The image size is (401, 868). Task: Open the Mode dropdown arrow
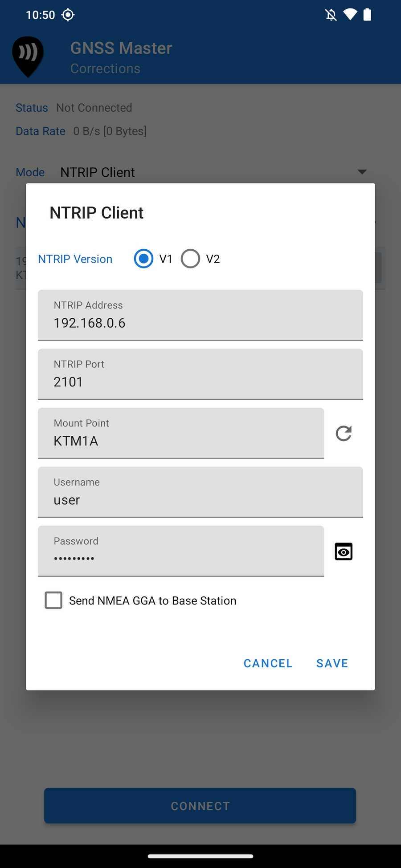pyautogui.click(x=362, y=172)
